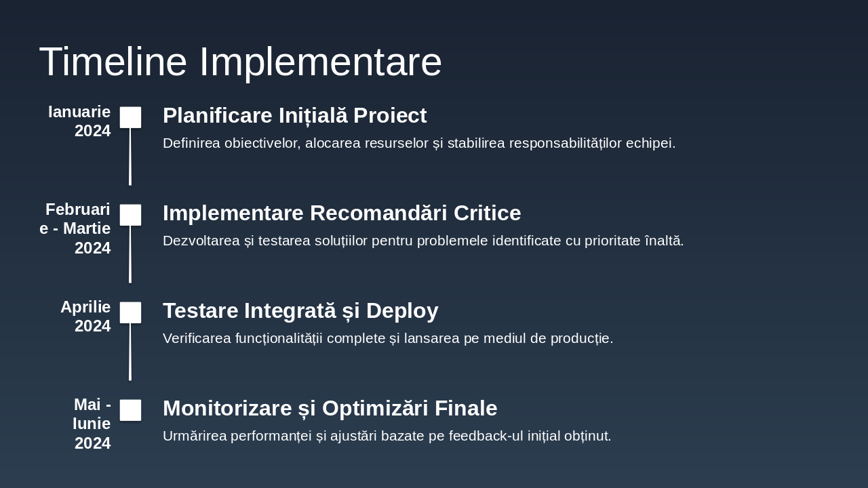Select the Planificare Inițială Proiect heading
This screenshot has height=488, width=868.
pos(295,115)
